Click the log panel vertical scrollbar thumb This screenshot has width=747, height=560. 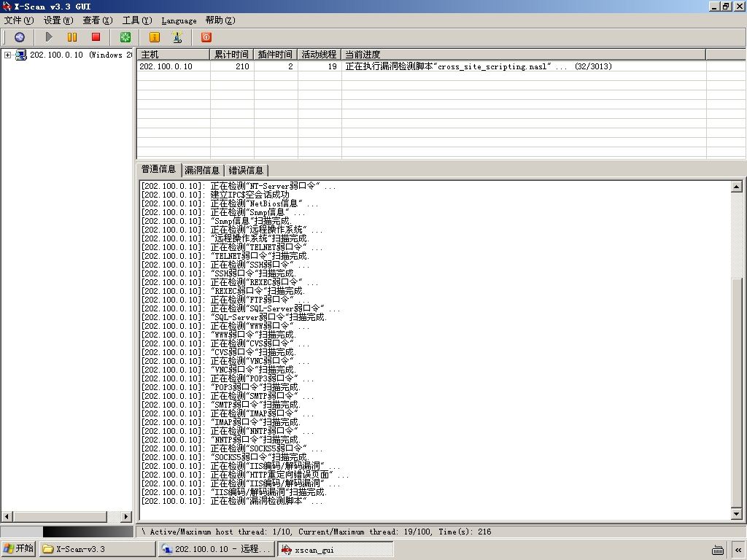[737, 392]
